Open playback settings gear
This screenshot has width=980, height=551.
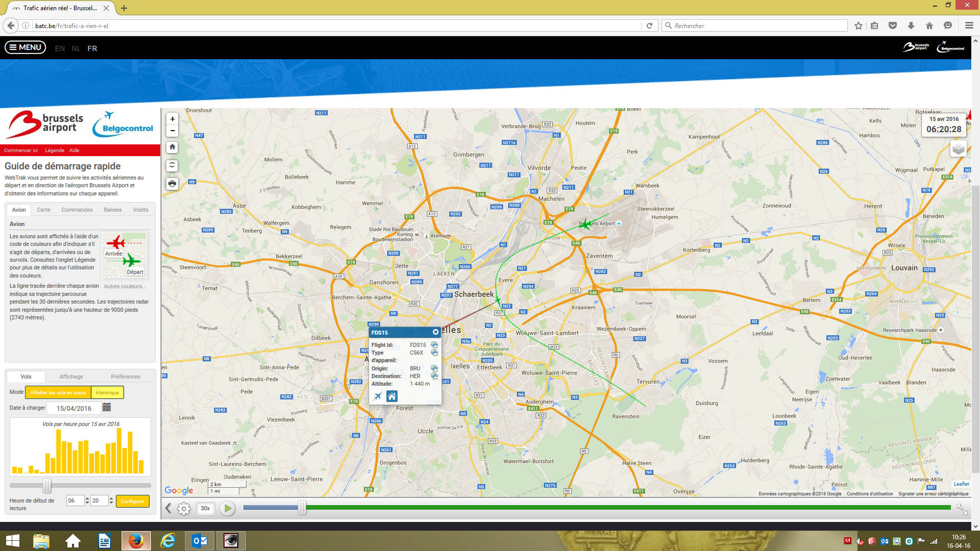(x=184, y=508)
